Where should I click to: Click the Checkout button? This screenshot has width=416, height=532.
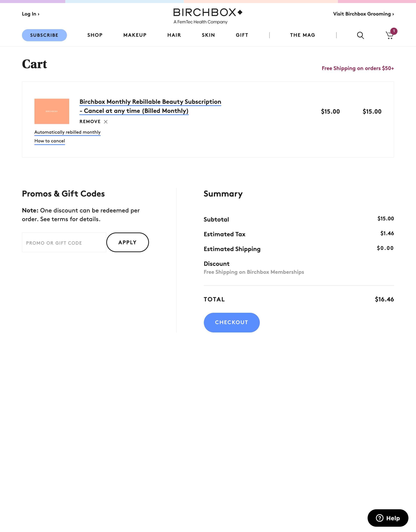pos(232,322)
